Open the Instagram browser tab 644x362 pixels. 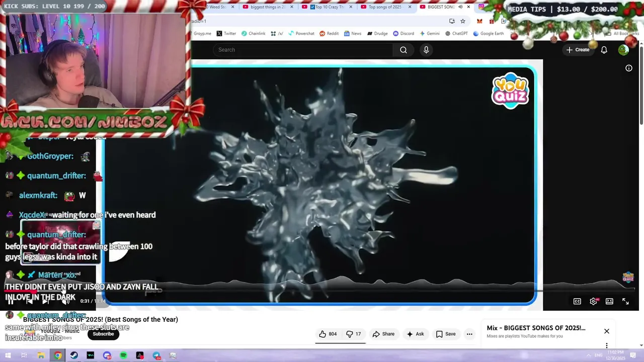pyautogui.click(x=481, y=7)
